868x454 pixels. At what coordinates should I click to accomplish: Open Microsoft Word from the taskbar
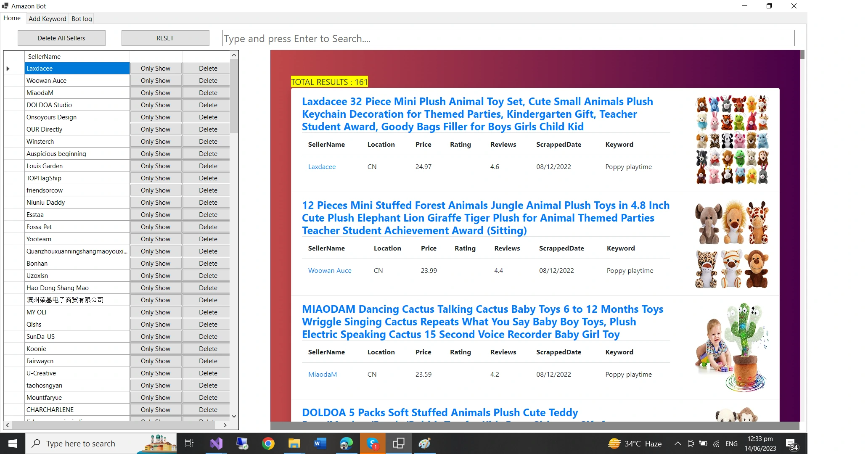coord(320,443)
